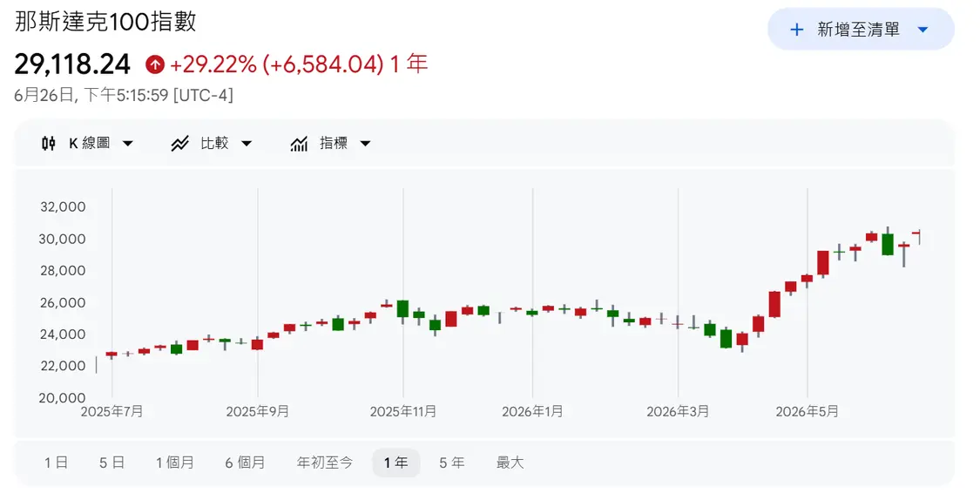Select the active 1年 range tab
Screen dimensions: 980x500
pos(396,463)
